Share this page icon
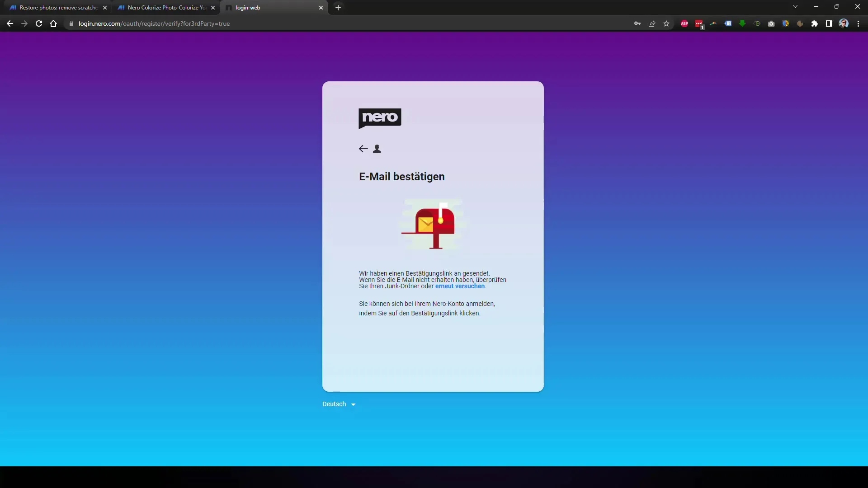 (652, 23)
